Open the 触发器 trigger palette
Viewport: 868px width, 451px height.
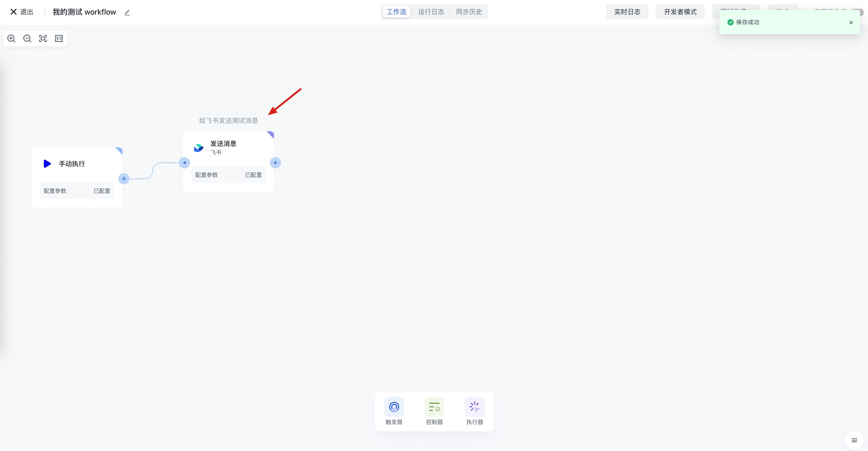(x=394, y=411)
